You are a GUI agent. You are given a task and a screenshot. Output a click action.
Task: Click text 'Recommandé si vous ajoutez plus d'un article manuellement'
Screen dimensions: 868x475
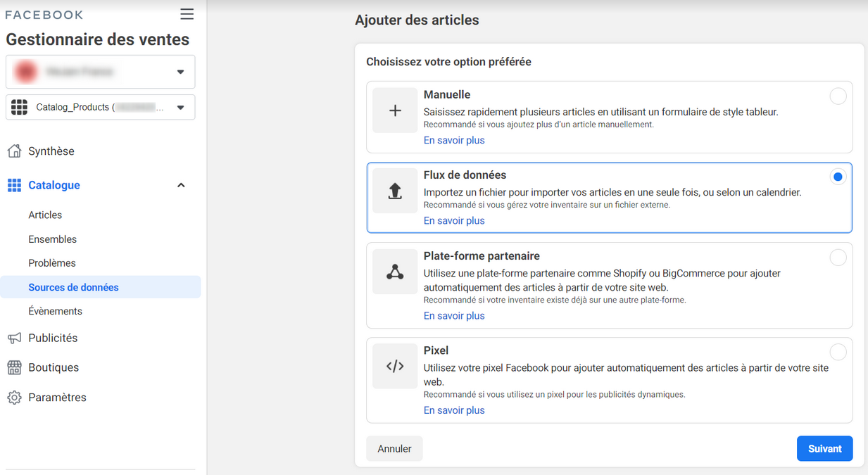pos(539,125)
